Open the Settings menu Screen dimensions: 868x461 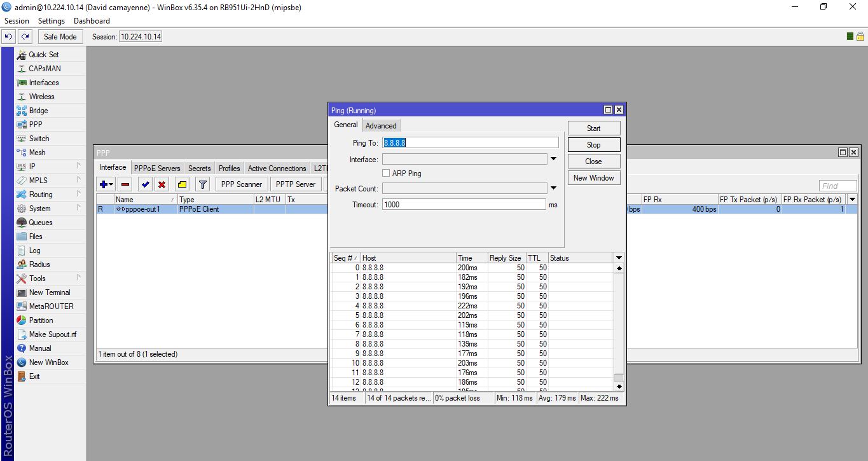click(x=52, y=21)
